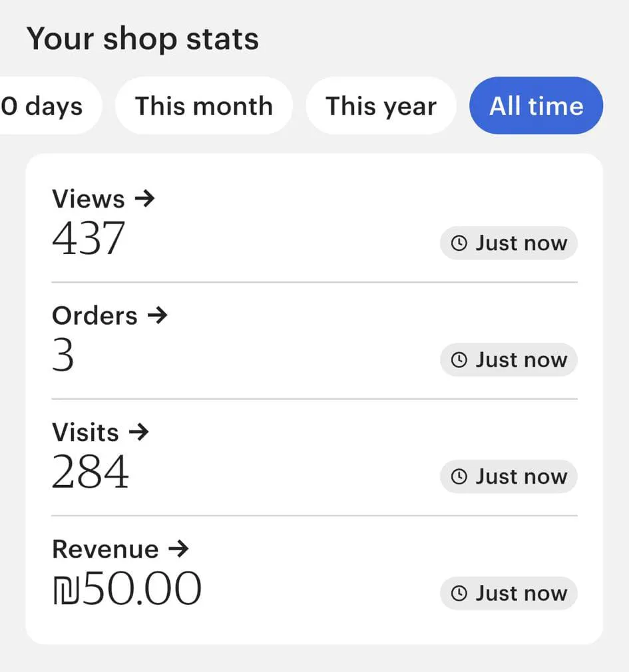
Task: Click the arrow icon next to Views
Action: [x=144, y=198]
